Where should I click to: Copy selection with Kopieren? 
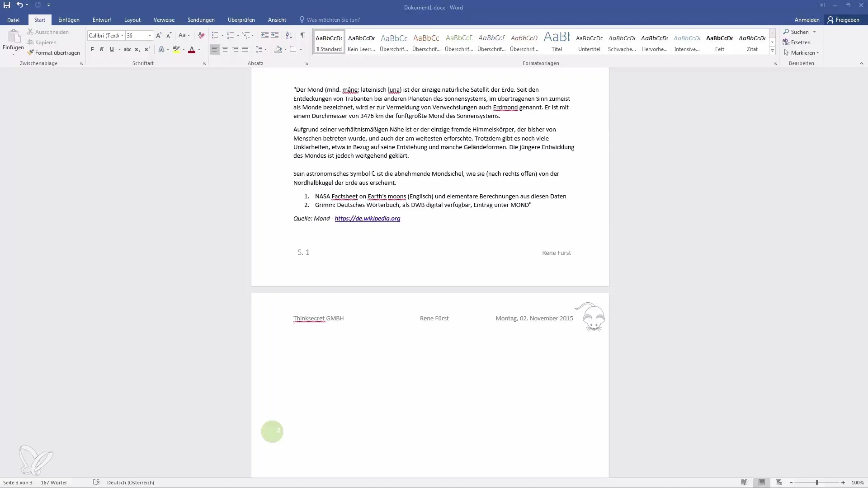(42, 42)
